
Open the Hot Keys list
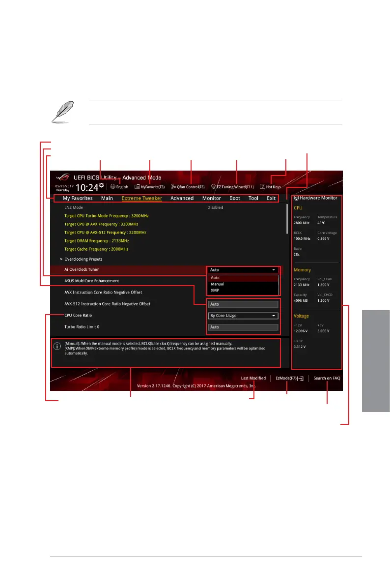[x=271, y=187]
